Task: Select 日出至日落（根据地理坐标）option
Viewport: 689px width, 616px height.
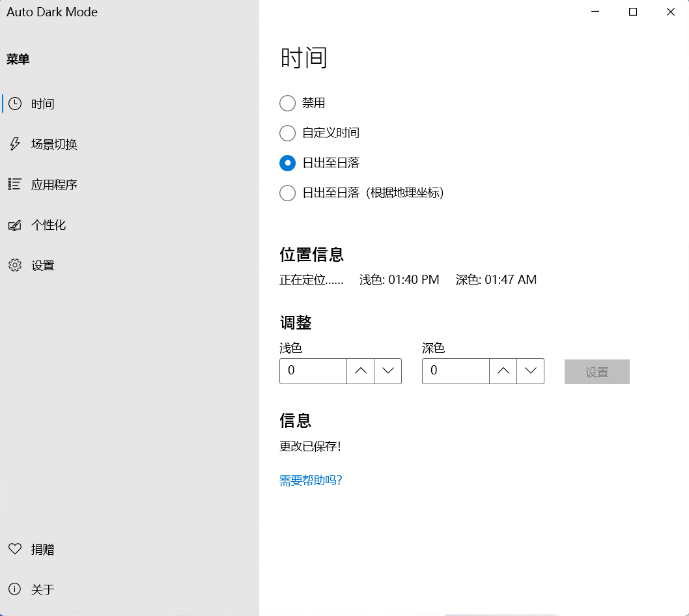Action: [287, 193]
